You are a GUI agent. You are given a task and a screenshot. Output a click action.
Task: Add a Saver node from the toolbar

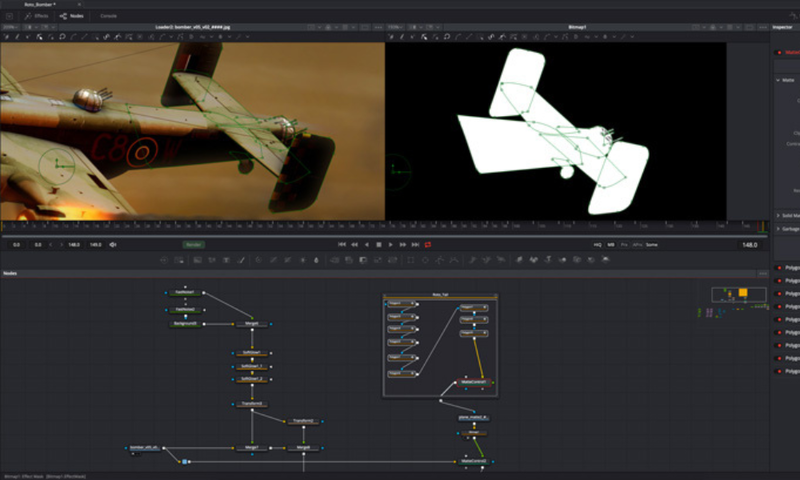point(179,260)
